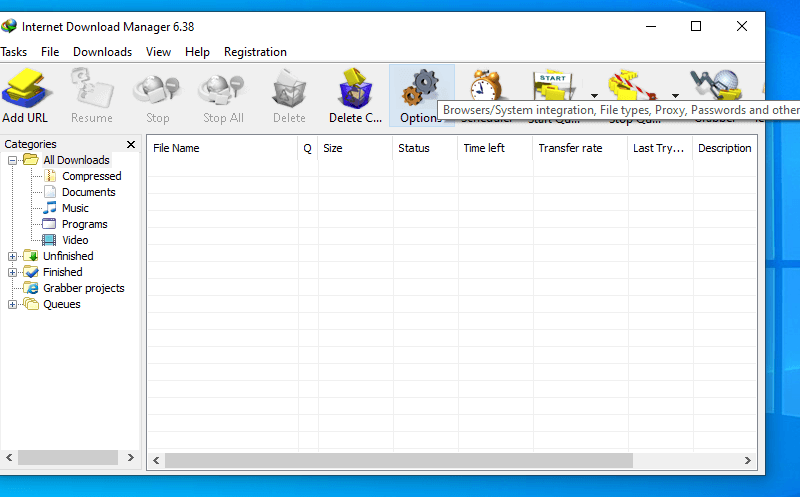The image size is (800, 497).
Task: Click the Categories panel scrollbar thumb
Action: click(x=68, y=458)
